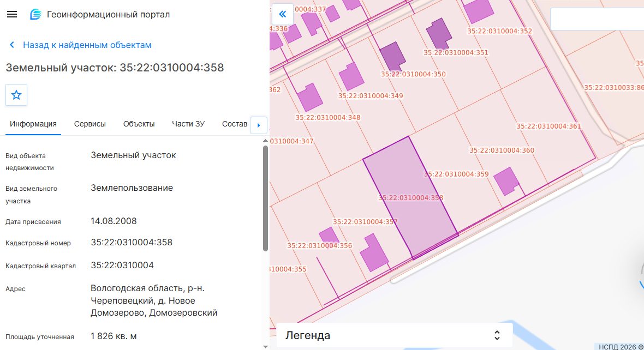Add parcel to favorites with star button
Screen dimensions: 644x350
pyautogui.click(x=16, y=95)
